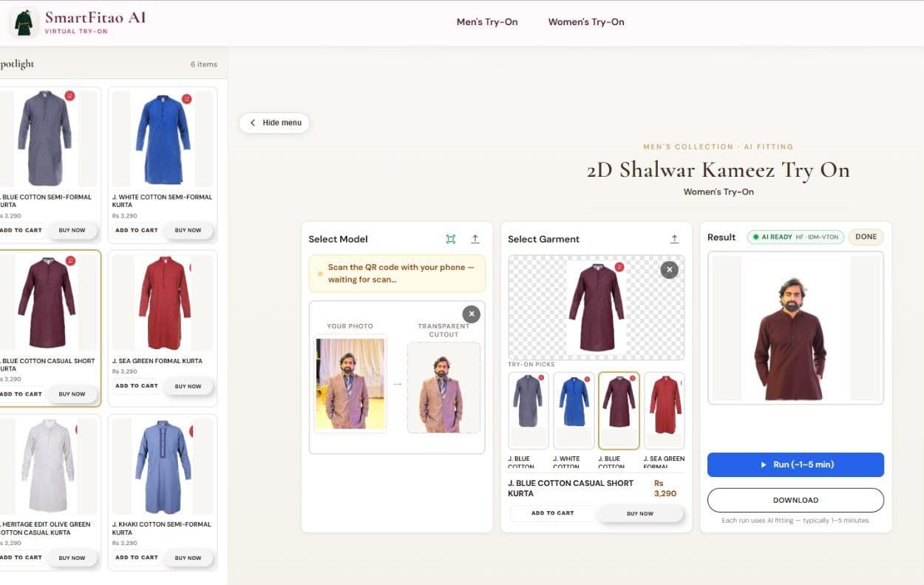Pick the grey-blue kurta in Try-On Picks
924x585 pixels.
[529, 410]
